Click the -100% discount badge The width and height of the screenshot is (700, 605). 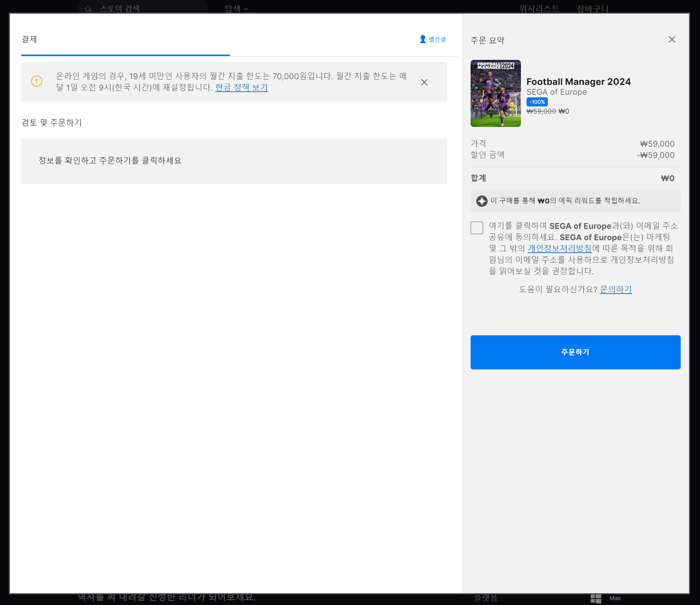(537, 102)
